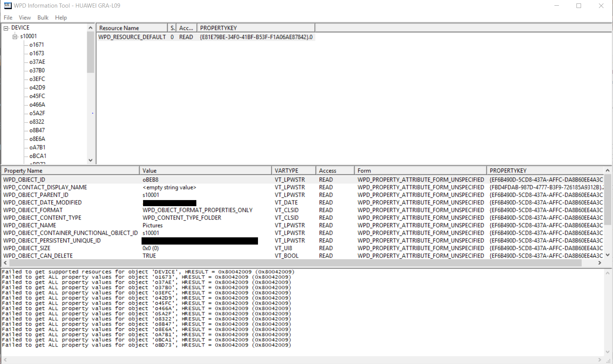Image resolution: width=613 pixels, height=364 pixels.
Task: Select tree item o37AE
Action: (x=37, y=62)
